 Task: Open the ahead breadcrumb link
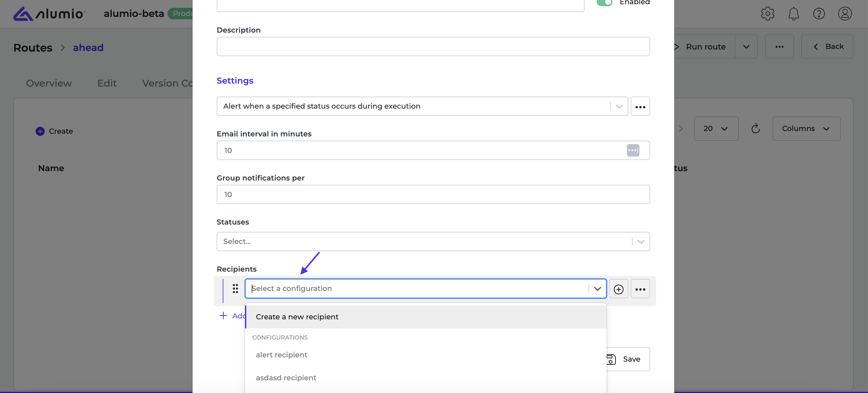click(88, 48)
